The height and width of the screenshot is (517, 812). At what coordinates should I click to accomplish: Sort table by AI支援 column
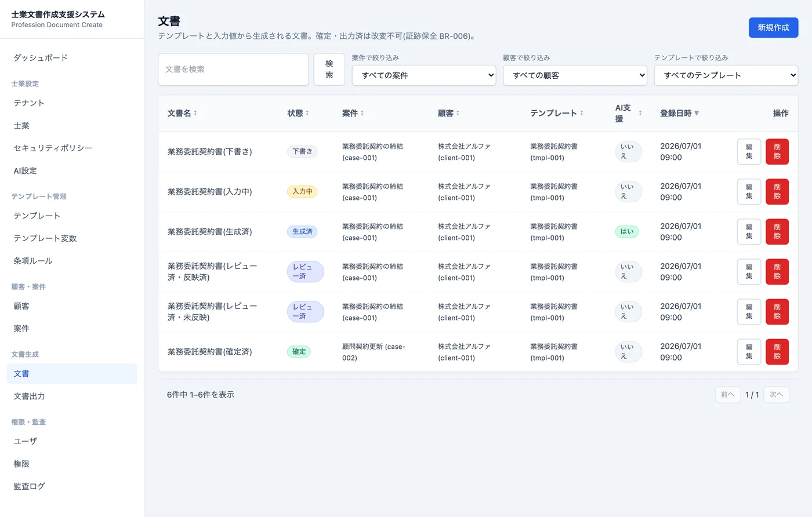click(x=628, y=113)
